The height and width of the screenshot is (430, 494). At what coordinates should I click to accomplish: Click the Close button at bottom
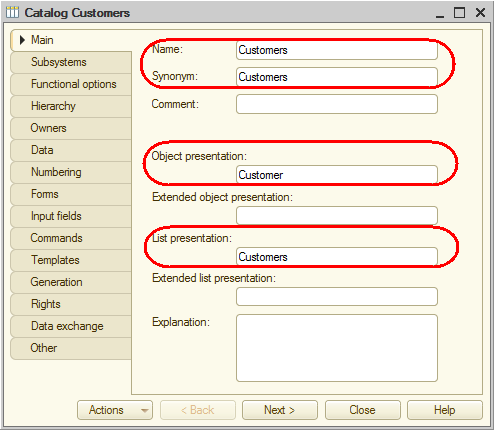point(363,410)
